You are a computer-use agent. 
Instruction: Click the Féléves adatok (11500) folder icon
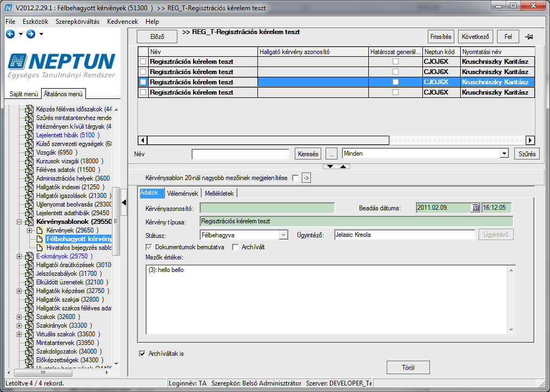pos(29,170)
